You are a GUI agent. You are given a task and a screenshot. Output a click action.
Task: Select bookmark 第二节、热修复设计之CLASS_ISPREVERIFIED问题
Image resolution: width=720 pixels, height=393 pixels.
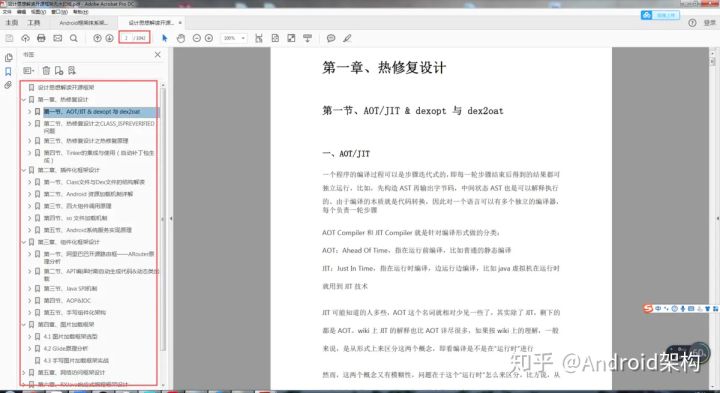[x=99, y=127]
